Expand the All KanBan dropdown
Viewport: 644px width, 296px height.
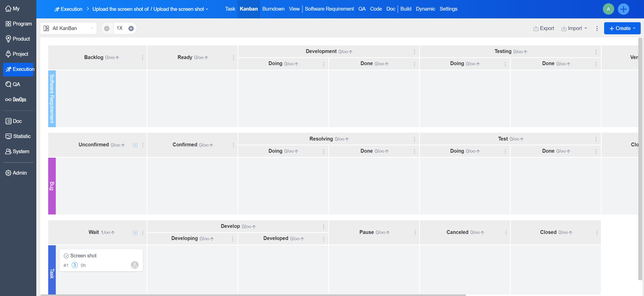pyautogui.click(x=68, y=28)
